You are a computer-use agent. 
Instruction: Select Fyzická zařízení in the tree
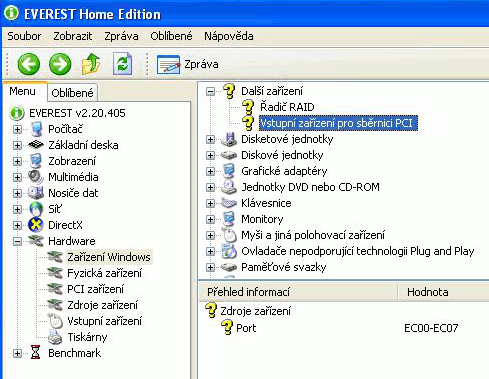[104, 273]
